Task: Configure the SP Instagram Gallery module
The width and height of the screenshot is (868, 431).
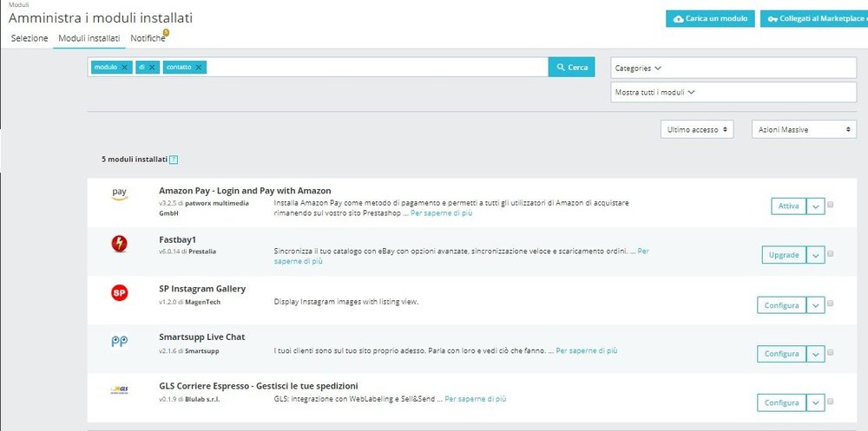Action: (x=781, y=305)
